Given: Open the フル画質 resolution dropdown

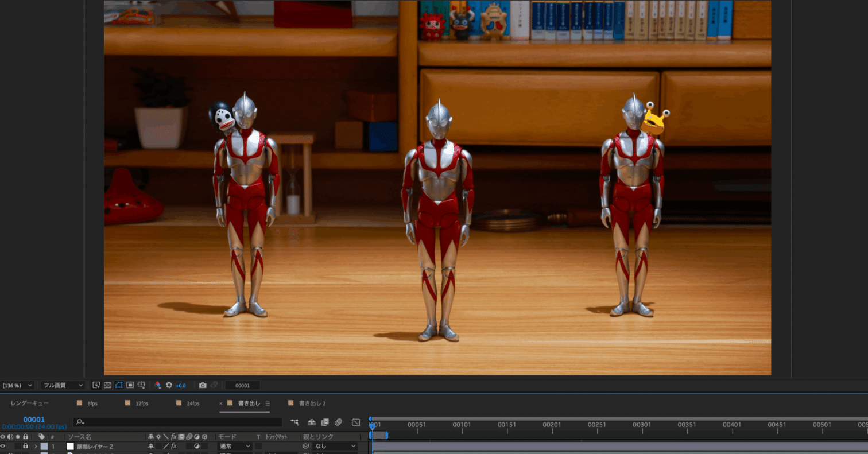Looking at the screenshot, I should click(63, 385).
